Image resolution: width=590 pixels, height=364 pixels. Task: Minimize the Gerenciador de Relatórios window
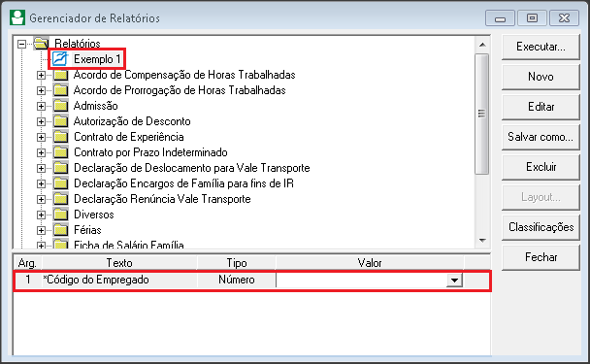click(500, 18)
